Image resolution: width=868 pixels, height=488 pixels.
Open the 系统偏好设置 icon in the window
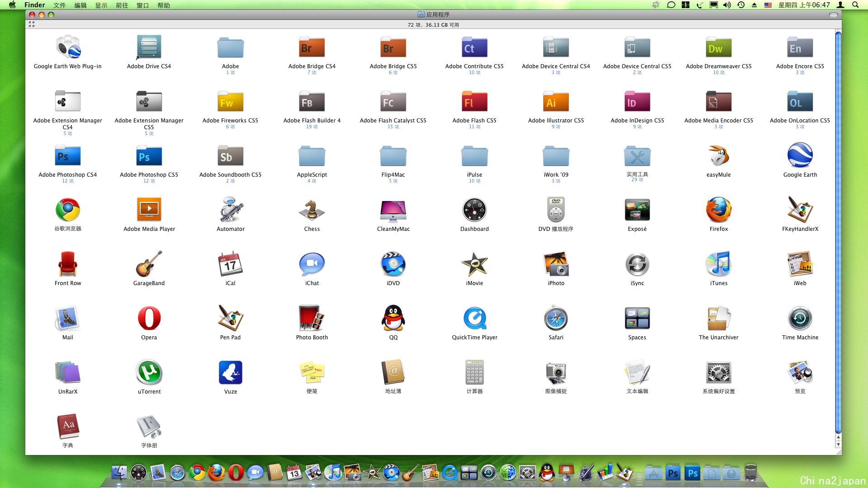(719, 372)
